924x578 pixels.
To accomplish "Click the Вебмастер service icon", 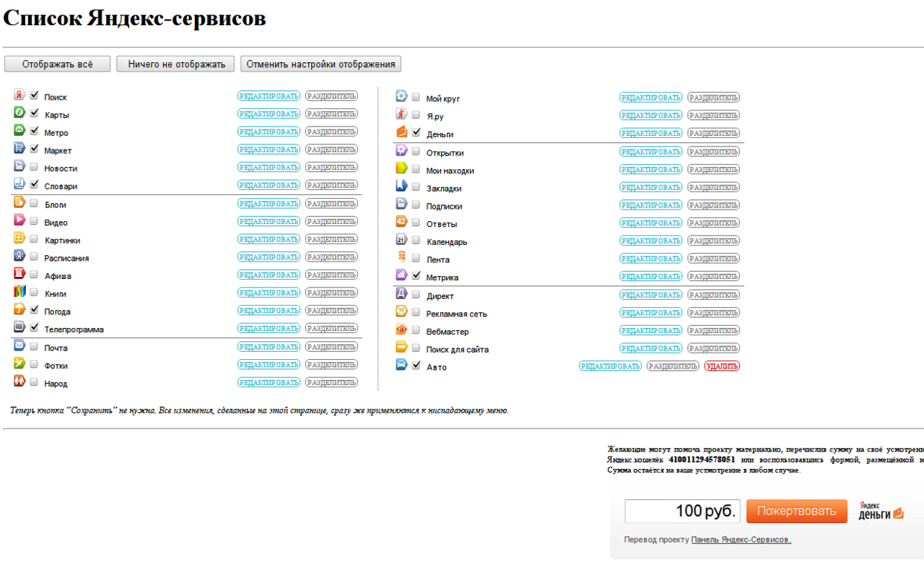I will pyautogui.click(x=401, y=329).
